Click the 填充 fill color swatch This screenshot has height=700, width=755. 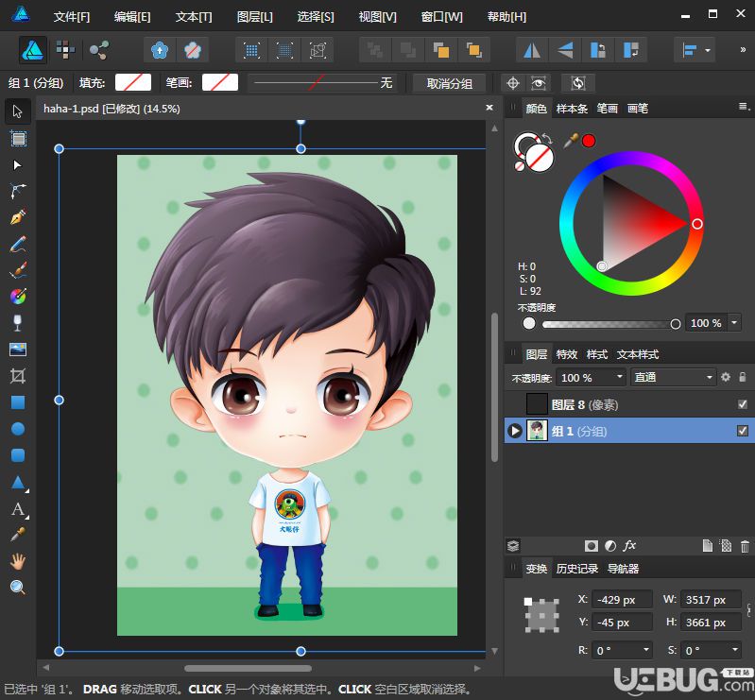(x=133, y=82)
